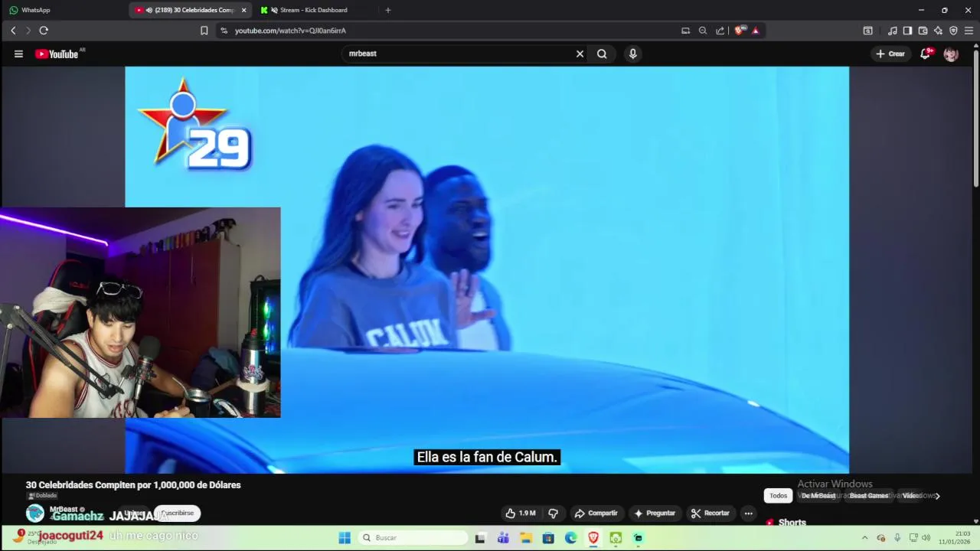
Task: Open Task View on the taskbar
Action: click(x=480, y=538)
